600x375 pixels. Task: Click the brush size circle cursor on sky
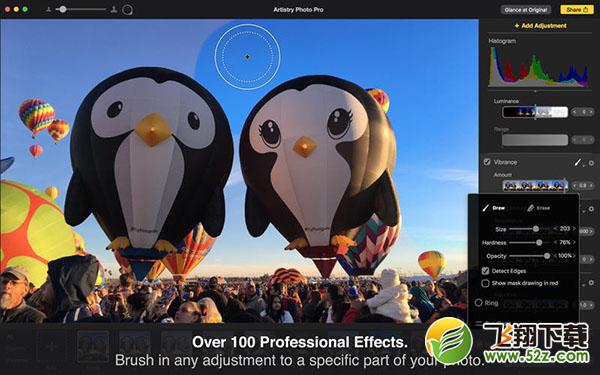[x=247, y=57]
